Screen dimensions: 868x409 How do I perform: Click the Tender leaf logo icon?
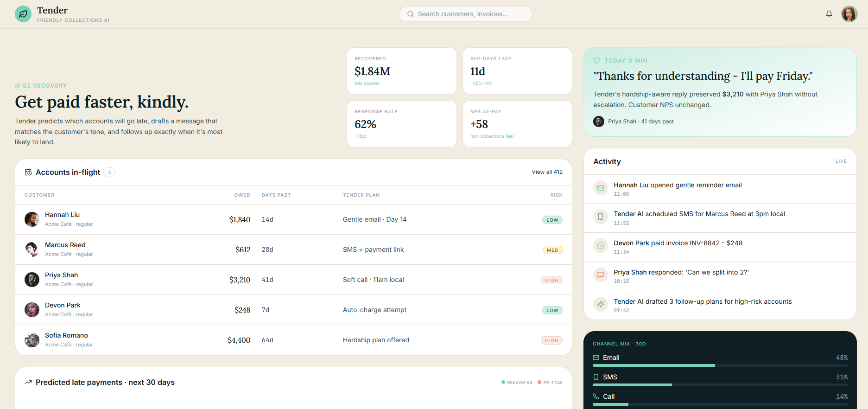tap(23, 14)
